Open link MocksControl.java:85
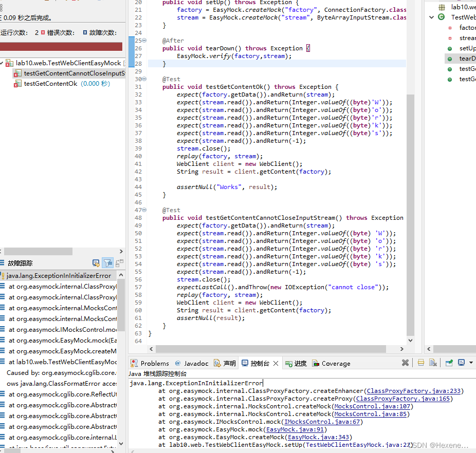The height and width of the screenshot is (453, 476). pos(370,414)
